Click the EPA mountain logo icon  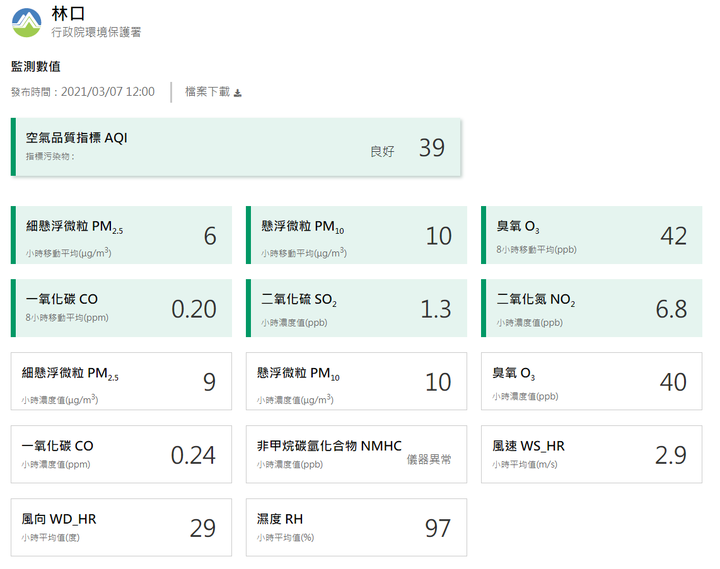pos(27,22)
